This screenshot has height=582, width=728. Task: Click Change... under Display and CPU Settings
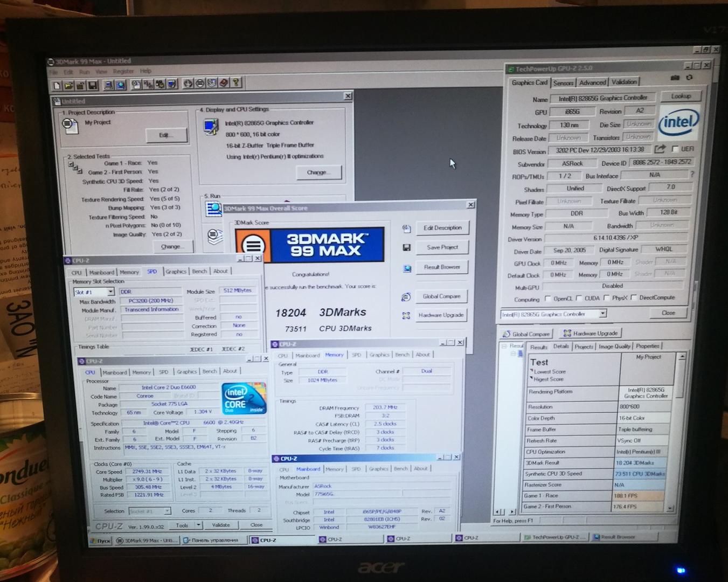[318, 172]
